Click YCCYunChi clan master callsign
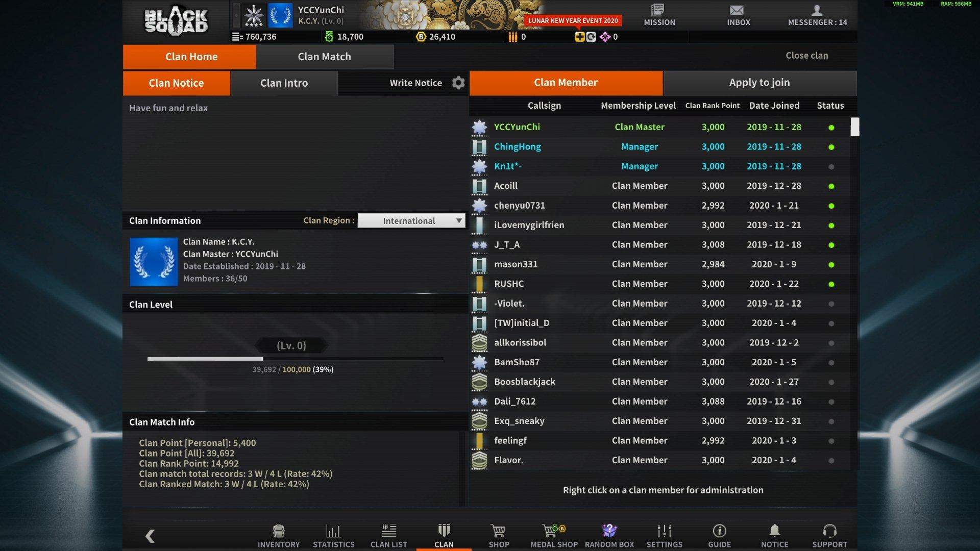The width and height of the screenshot is (980, 551). pyautogui.click(x=517, y=127)
